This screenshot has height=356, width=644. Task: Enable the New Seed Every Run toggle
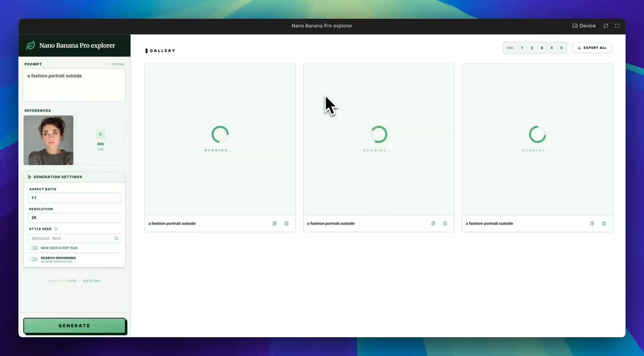click(34, 248)
